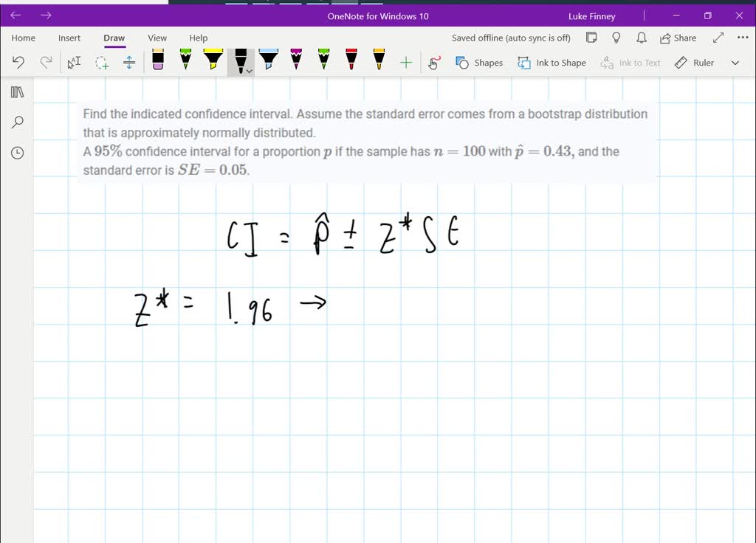Switch to the Insert tab
This screenshot has height=543, width=756.
[x=69, y=38]
